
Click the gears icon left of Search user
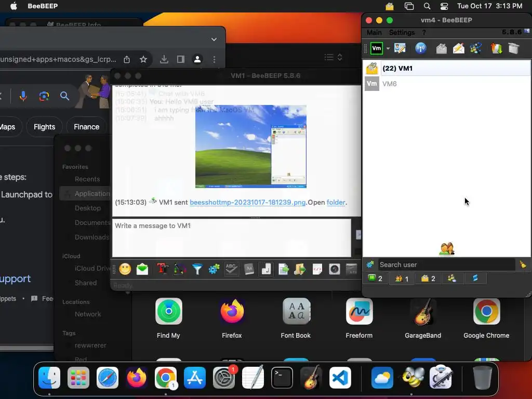pos(370,264)
